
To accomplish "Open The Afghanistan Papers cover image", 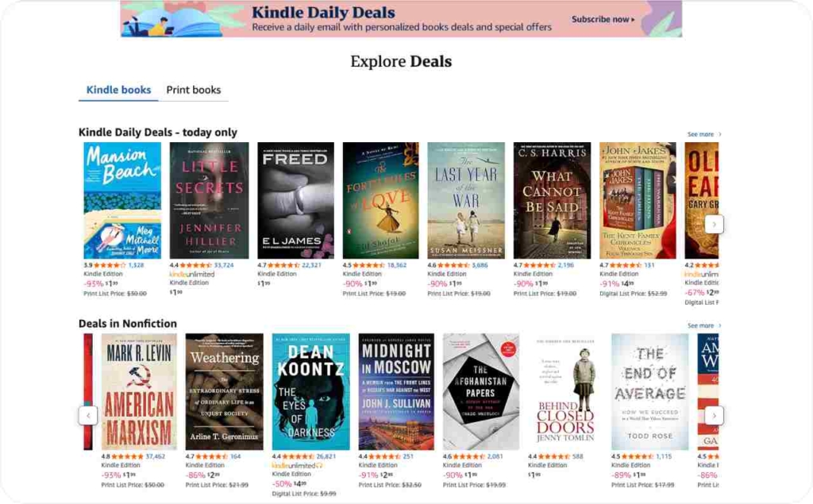I will 480,391.
